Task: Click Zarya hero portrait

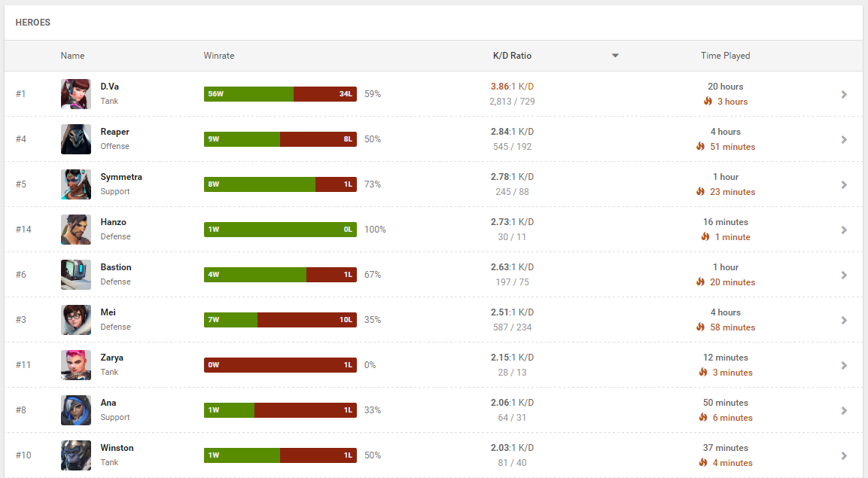Action: [x=76, y=365]
